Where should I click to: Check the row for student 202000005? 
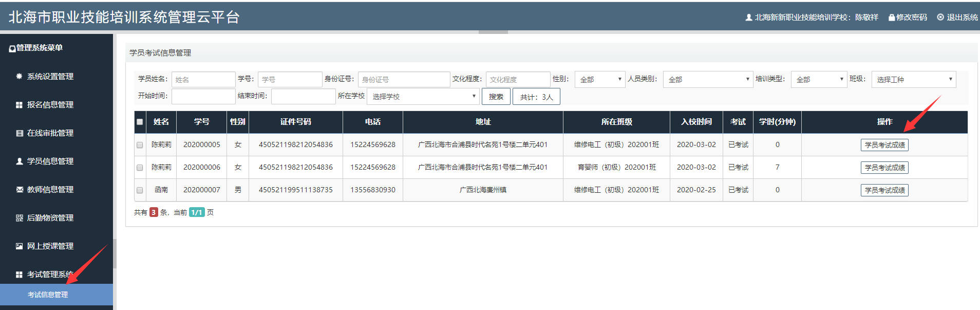tap(140, 145)
